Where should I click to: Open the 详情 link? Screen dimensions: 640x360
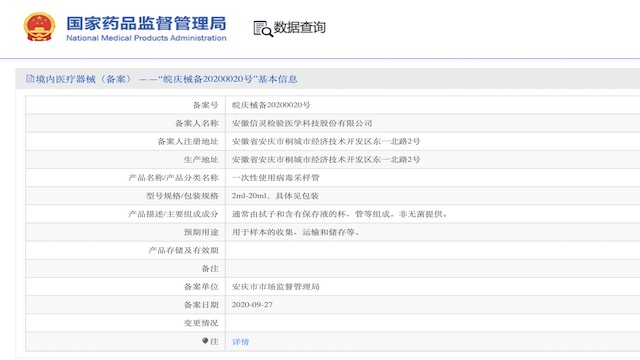click(x=240, y=342)
